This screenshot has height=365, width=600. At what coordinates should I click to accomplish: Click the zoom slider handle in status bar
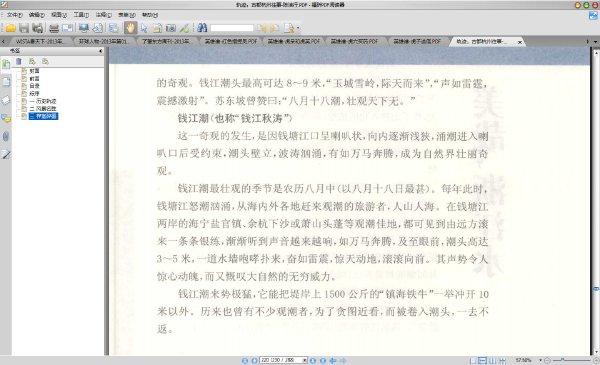(562, 360)
